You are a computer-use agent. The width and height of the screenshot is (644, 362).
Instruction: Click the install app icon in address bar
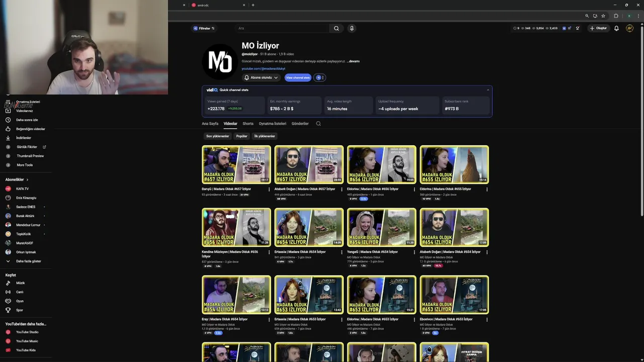click(595, 16)
